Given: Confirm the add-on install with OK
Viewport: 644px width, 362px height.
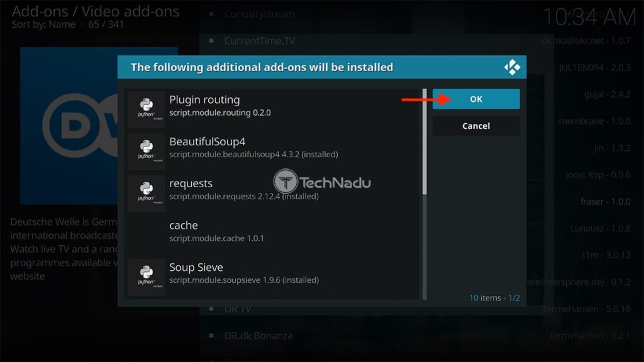Looking at the screenshot, I should [476, 99].
